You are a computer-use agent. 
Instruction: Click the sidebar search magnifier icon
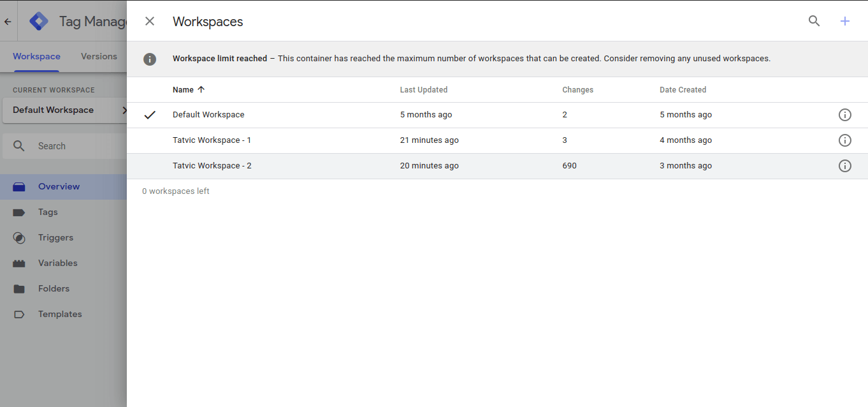tap(19, 146)
